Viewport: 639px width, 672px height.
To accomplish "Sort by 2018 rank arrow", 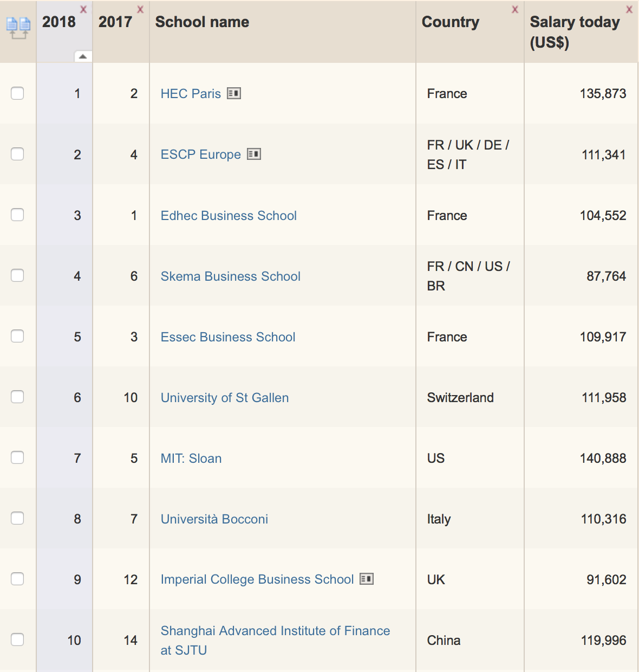I will tap(82, 56).
